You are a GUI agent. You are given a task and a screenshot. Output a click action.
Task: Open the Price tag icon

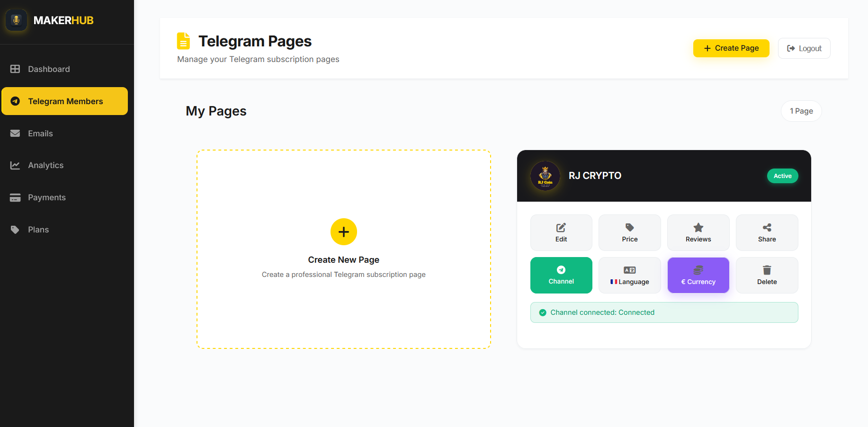click(x=629, y=227)
